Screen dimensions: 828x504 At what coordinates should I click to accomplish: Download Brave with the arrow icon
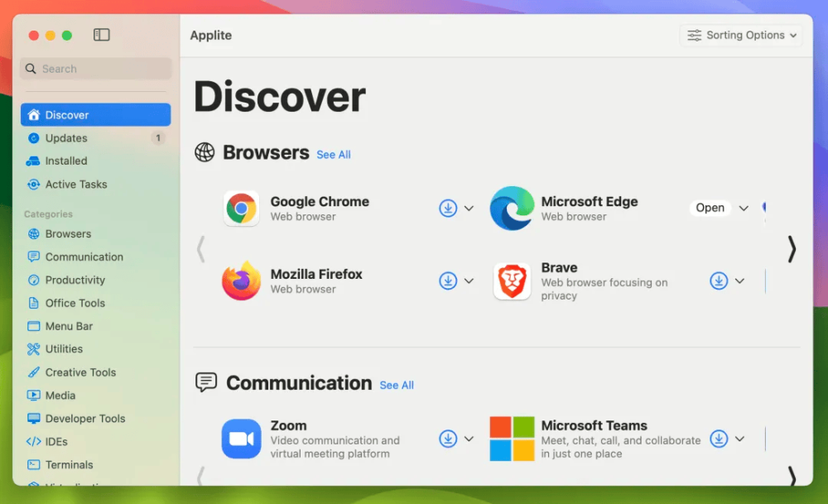[719, 281]
